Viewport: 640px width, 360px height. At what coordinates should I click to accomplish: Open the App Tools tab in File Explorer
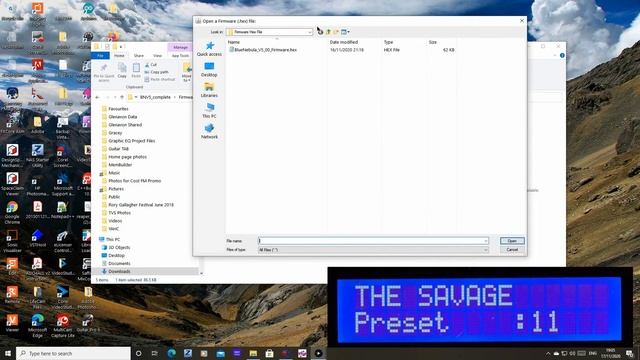(180, 56)
